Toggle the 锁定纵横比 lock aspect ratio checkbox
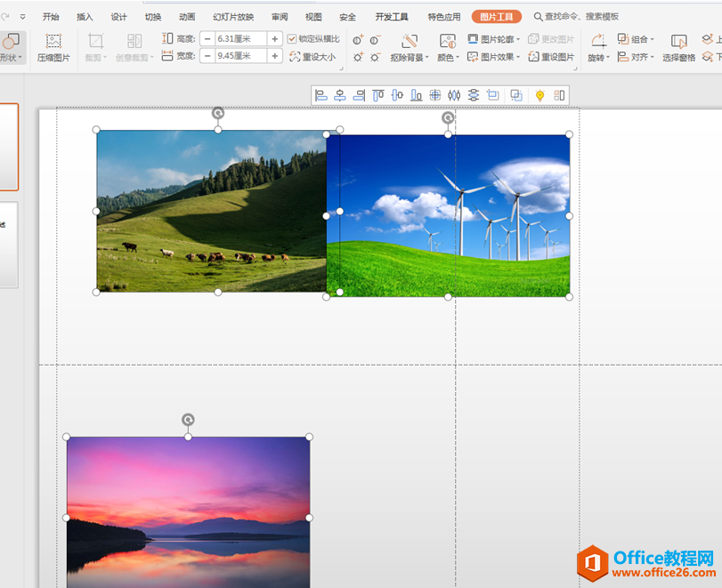This screenshot has height=588, width=722. coord(293,39)
